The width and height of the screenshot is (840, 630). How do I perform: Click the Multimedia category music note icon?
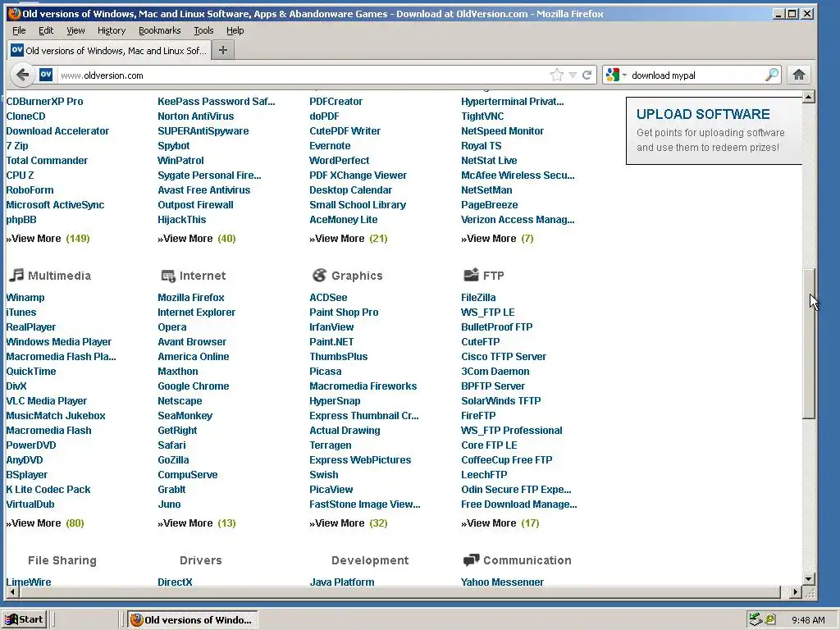click(x=16, y=276)
